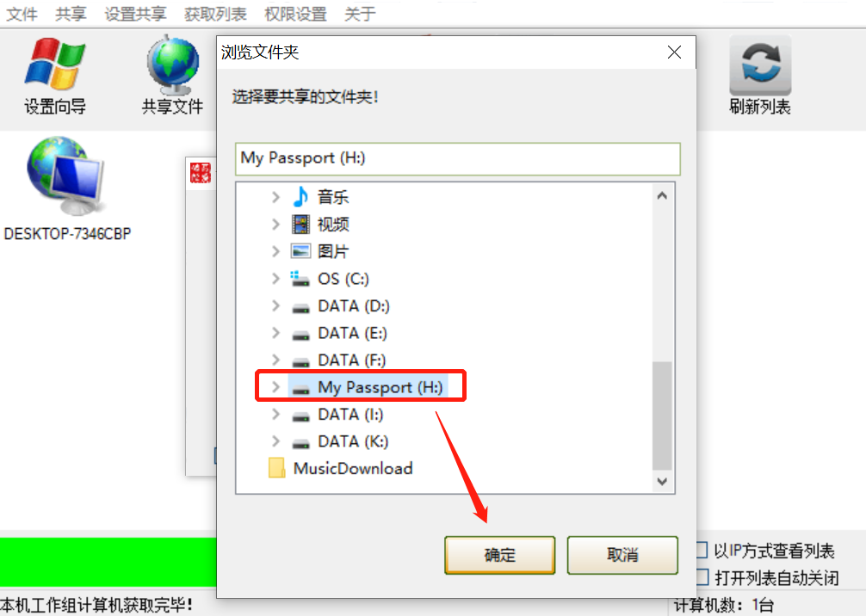The image size is (866, 616).
Task: Click the 共享文件 globe icon
Action: pos(173,65)
